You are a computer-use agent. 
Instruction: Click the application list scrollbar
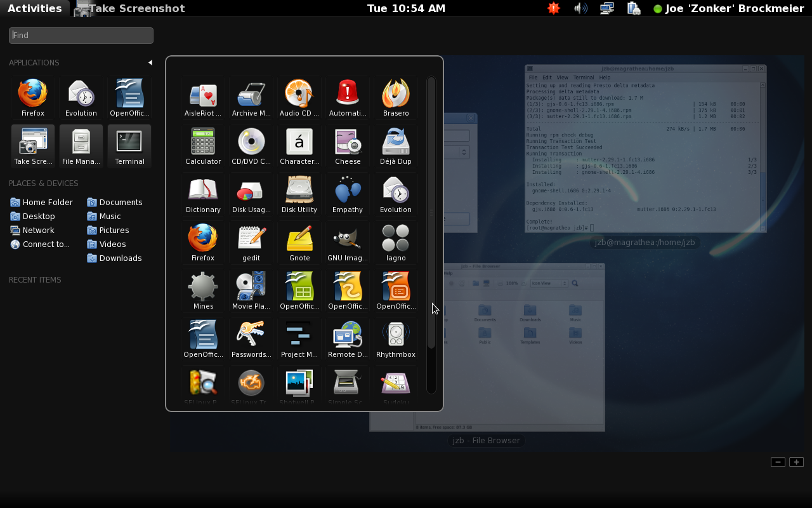(431, 213)
